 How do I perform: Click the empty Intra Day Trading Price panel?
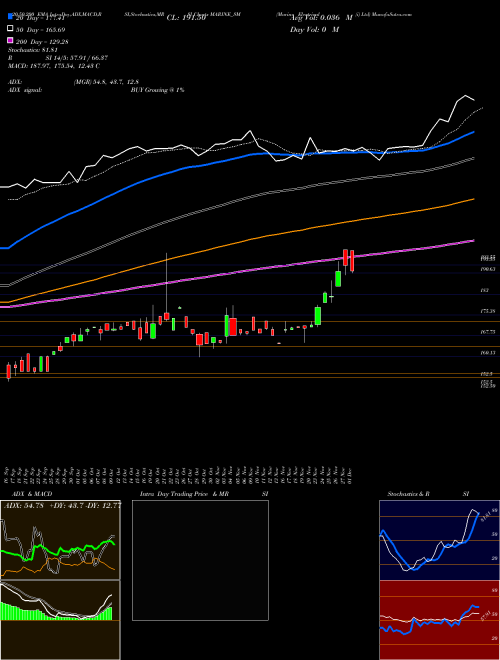[200, 560]
